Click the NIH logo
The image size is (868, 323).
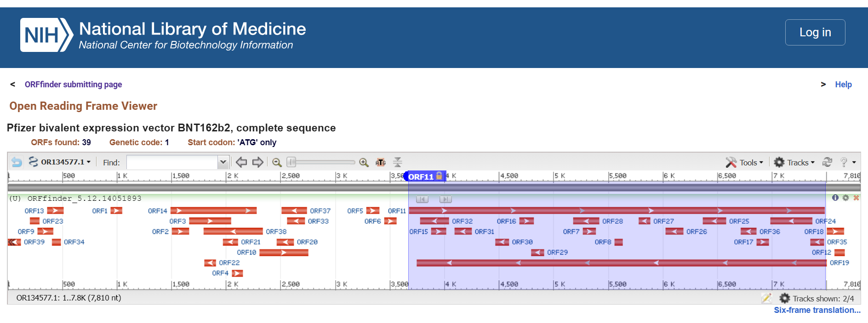click(46, 35)
